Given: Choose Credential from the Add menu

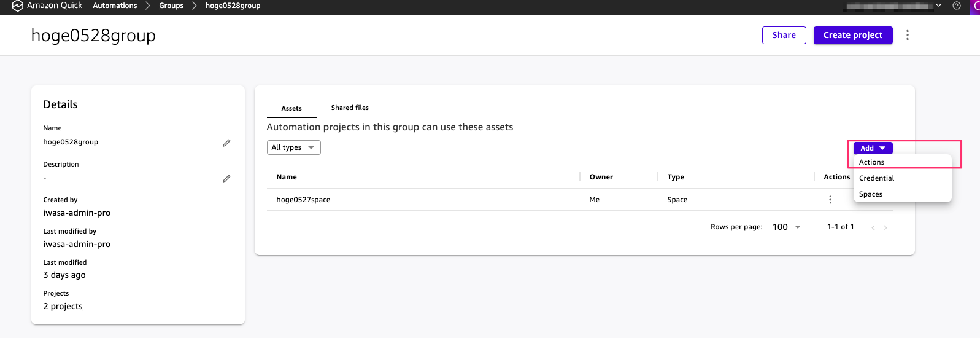Looking at the screenshot, I should coord(902,178).
